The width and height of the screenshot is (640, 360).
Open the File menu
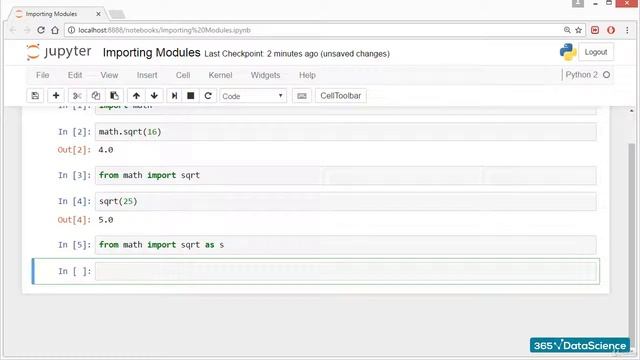tap(42, 75)
